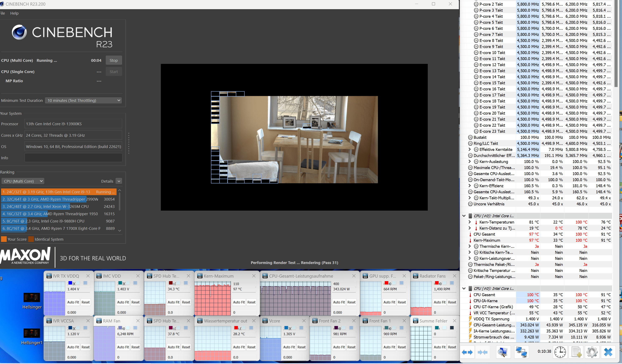Click the teal color swatch in IMC VDD graph
This screenshot has height=364, width=622.
(x=120, y=283)
